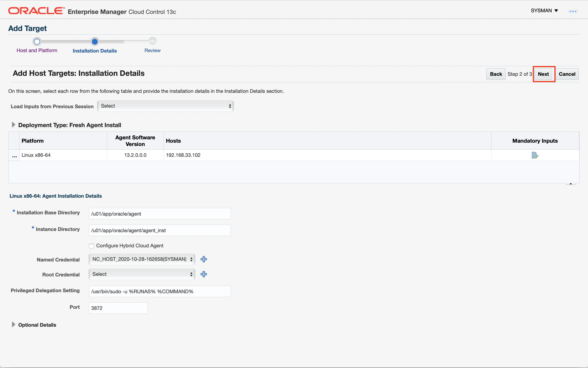Open the accessibility options dots icon

(573, 11)
